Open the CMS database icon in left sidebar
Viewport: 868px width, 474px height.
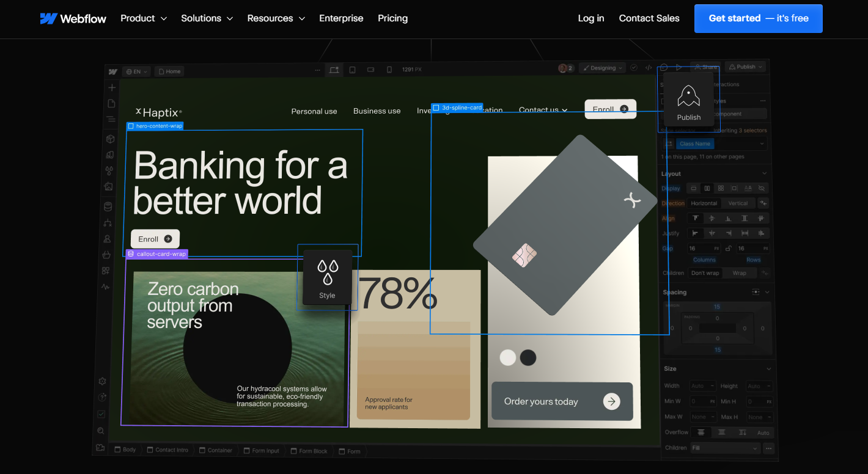click(108, 206)
